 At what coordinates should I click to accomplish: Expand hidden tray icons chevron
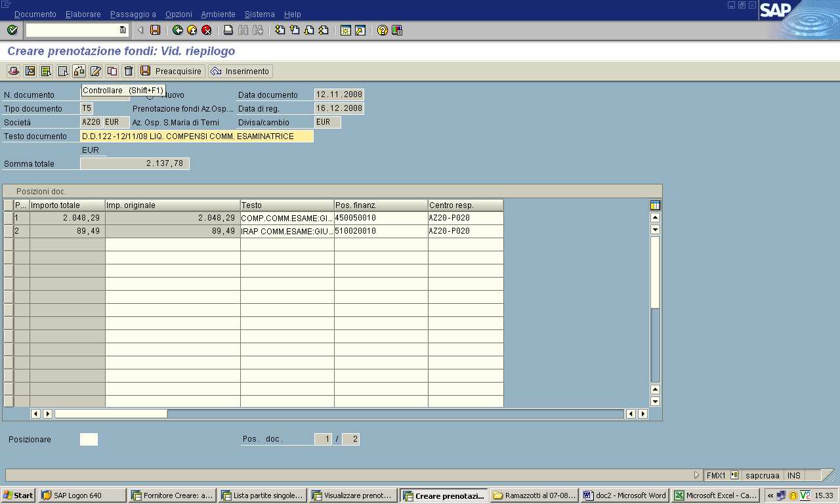click(770, 495)
